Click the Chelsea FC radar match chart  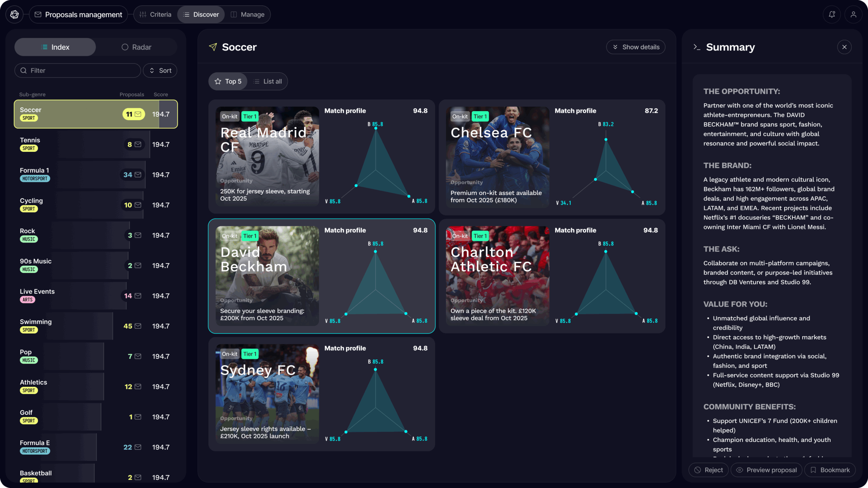click(x=606, y=164)
